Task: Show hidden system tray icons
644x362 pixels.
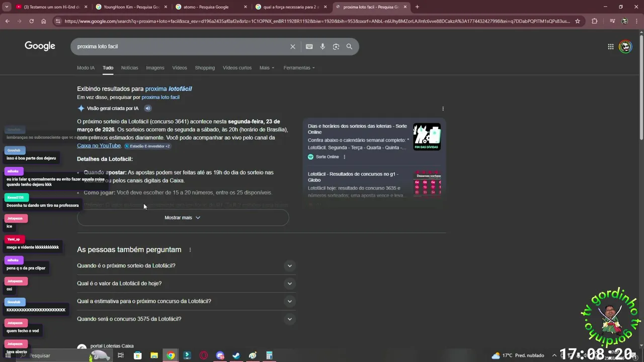Action: click(554, 355)
